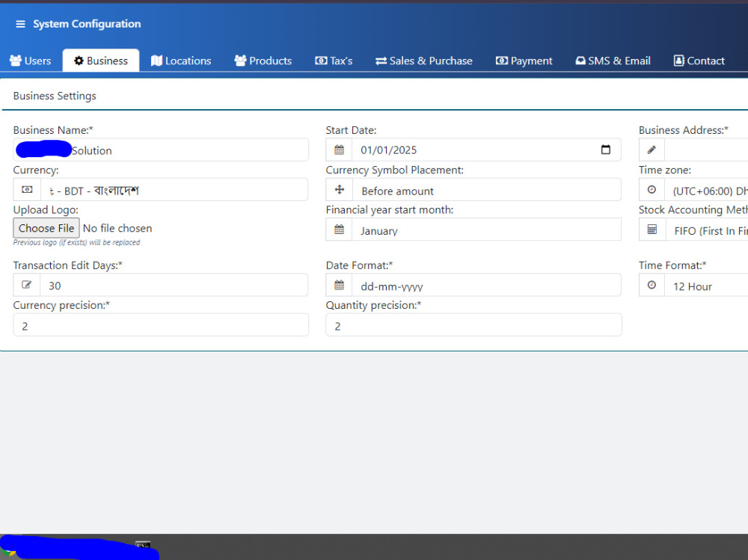The height and width of the screenshot is (560, 748).
Task: Click the exchange arrows icon on Sales & Purchase
Action: click(381, 61)
